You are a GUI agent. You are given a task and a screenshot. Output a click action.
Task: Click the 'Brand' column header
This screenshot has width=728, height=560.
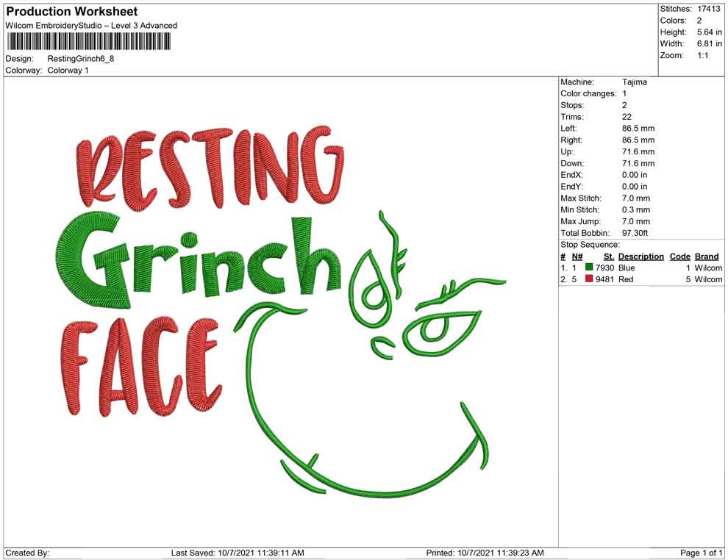click(707, 256)
